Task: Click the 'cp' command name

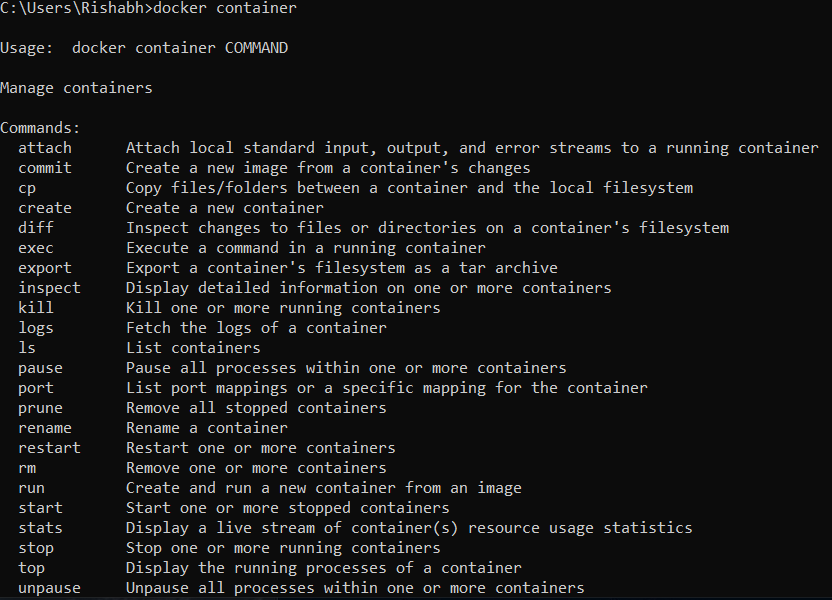Action: [27, 188]
